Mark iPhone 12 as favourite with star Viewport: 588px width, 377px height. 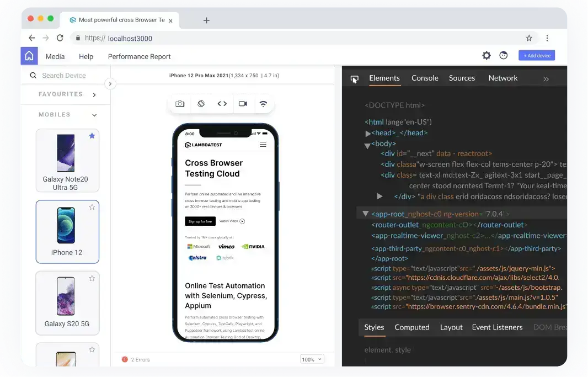tap(92, 207)
